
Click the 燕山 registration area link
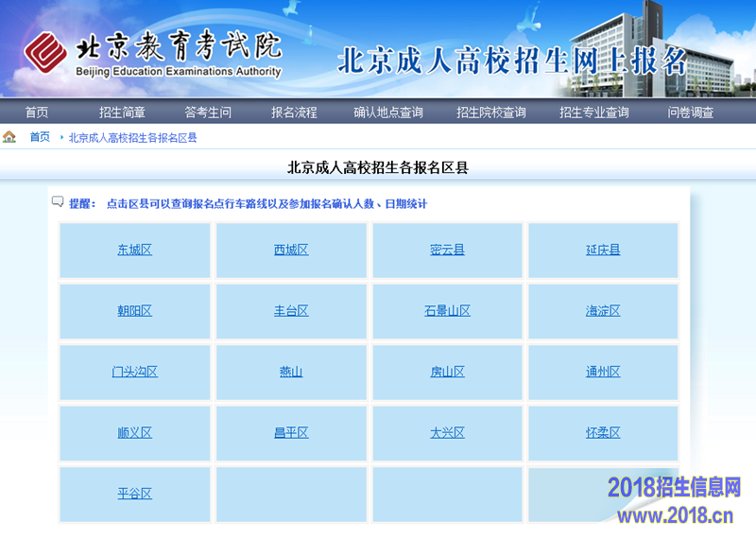pyautogui.click(x=291, y=373)
